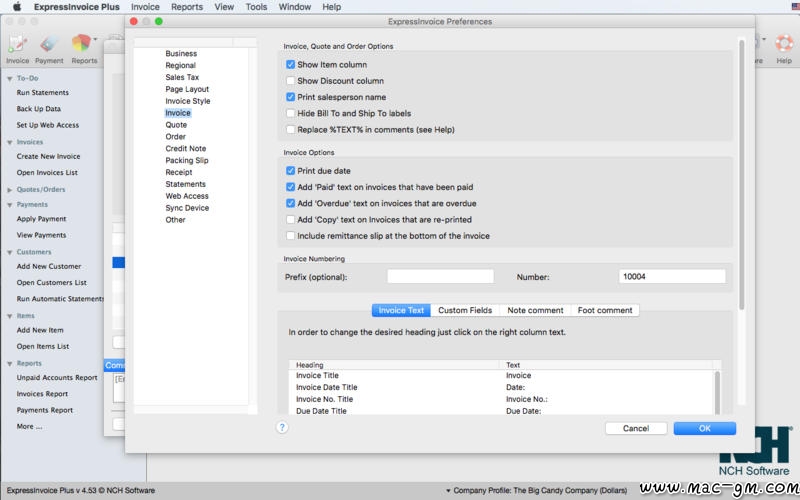Check Hide Bill To and Ship To labels
The image size is (800, 500).
coord(290,113)
